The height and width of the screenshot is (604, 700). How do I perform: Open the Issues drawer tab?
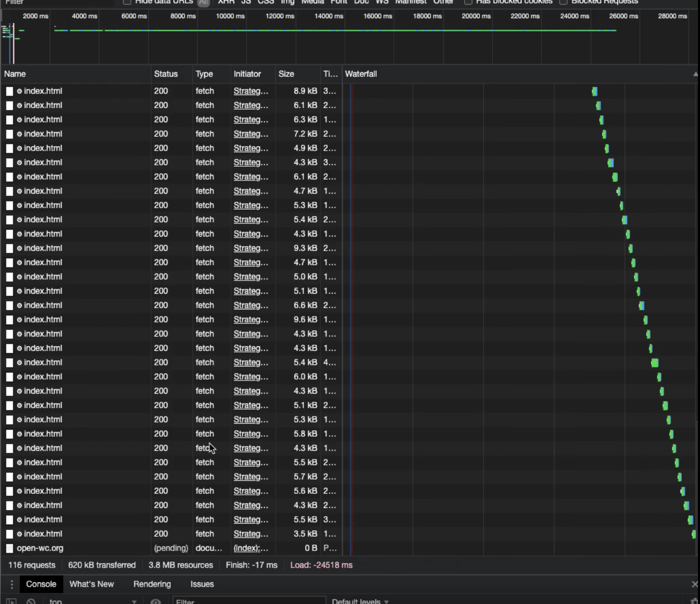pos(202,584)
